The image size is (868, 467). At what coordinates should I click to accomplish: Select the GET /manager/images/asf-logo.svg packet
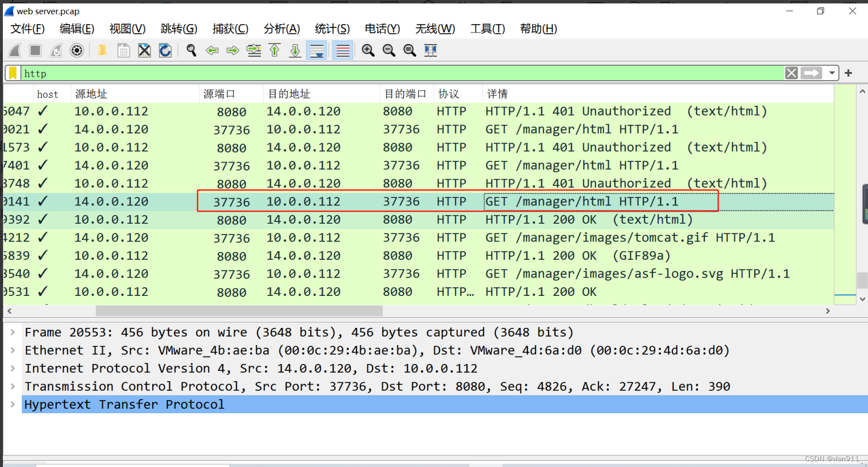pos(418,274)
